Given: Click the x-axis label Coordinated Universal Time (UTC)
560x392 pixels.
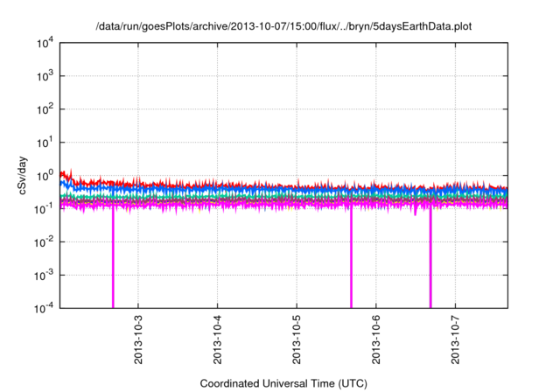Looking at the screenshot, I should click(283, 383).
